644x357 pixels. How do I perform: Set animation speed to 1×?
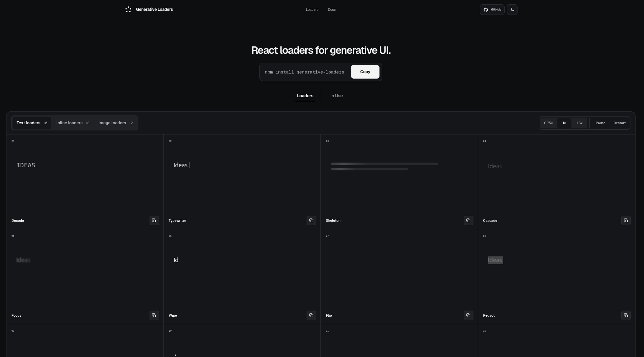564,123
